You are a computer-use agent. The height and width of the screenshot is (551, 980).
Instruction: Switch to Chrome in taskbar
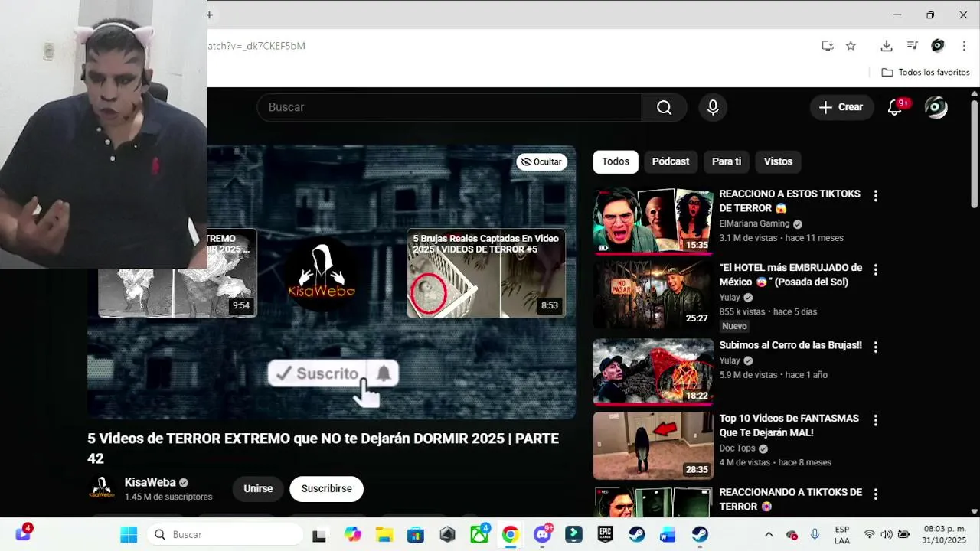coord(511,535)
